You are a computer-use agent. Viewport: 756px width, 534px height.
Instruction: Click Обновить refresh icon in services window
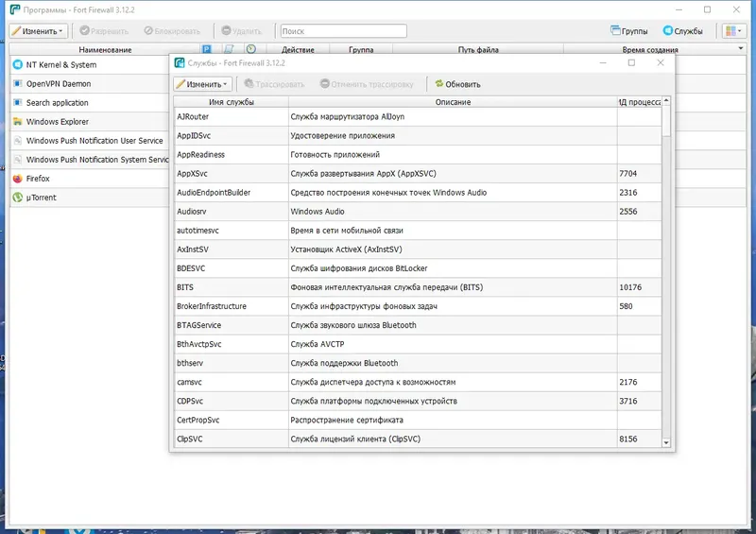pos(439,84)
